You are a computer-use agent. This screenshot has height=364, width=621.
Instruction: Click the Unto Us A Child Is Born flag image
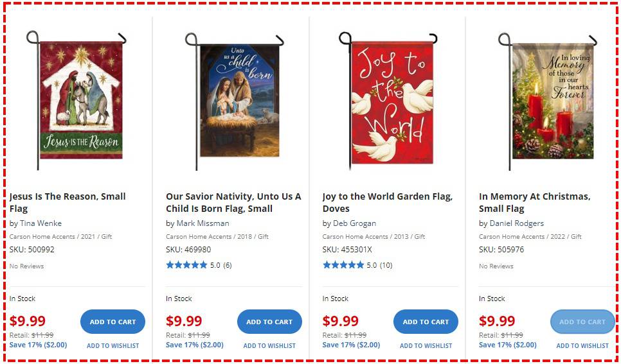(237, 100)
